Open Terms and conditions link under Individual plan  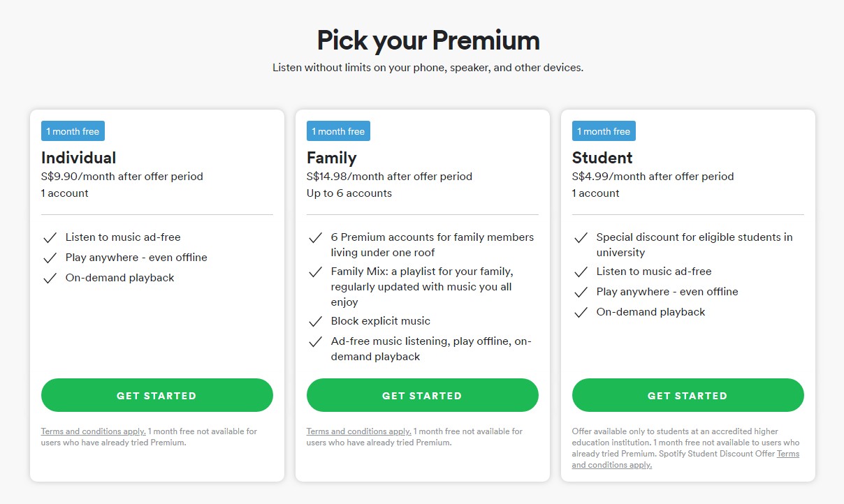coord(93,431)
